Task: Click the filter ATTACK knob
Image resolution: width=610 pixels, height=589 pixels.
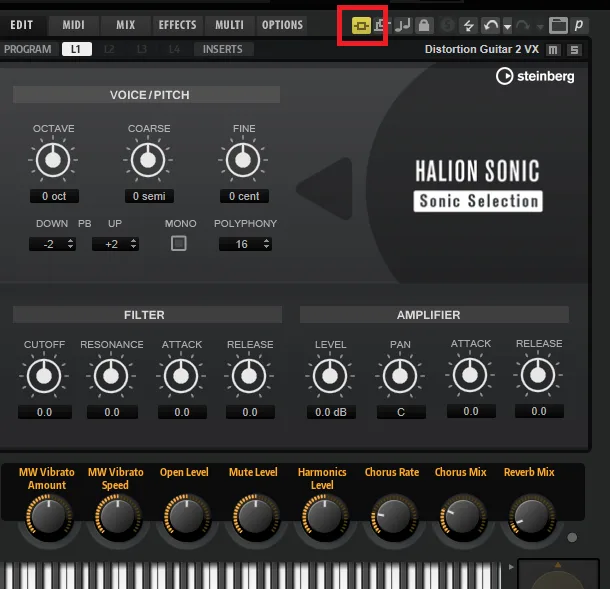Action: (x=181, y=376)
